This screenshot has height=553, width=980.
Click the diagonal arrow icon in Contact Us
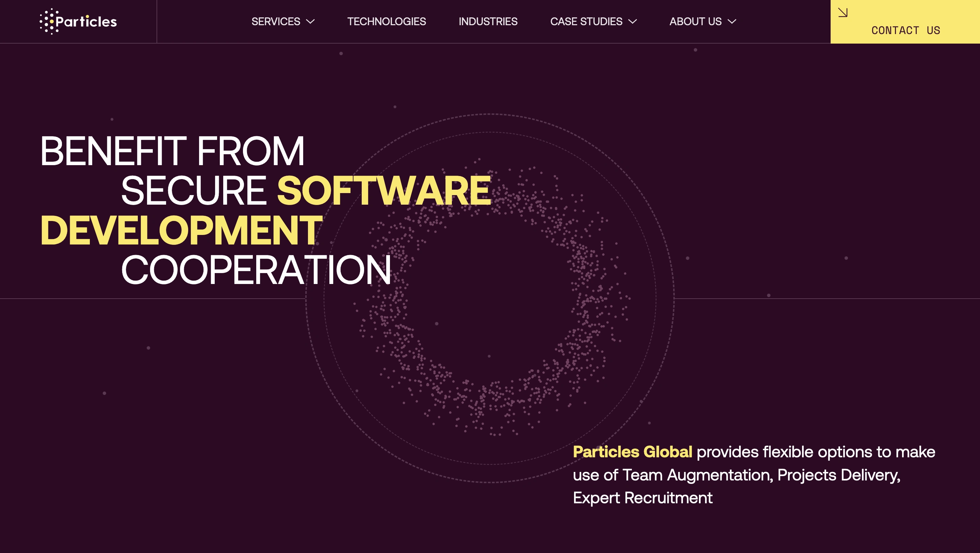tap(843, 13)
